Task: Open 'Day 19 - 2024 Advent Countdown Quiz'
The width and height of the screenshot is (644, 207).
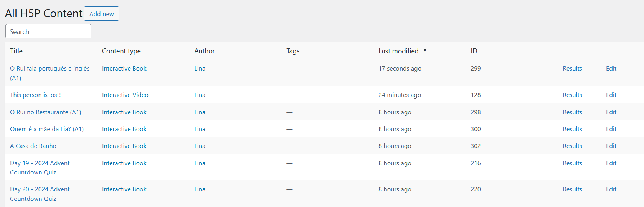Action: click(x=40, y=163)
